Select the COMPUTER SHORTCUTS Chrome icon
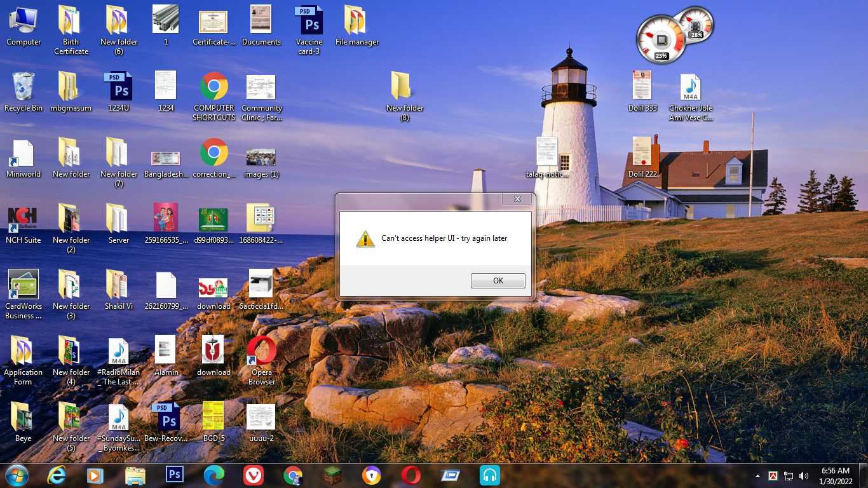Viewport: 868px width, 488px height. pos(214,97)
